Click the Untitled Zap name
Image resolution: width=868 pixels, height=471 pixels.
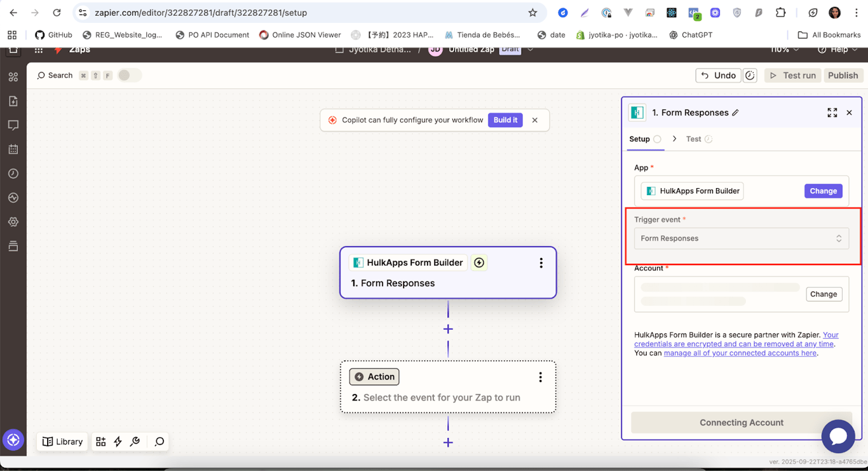[471, 50]
